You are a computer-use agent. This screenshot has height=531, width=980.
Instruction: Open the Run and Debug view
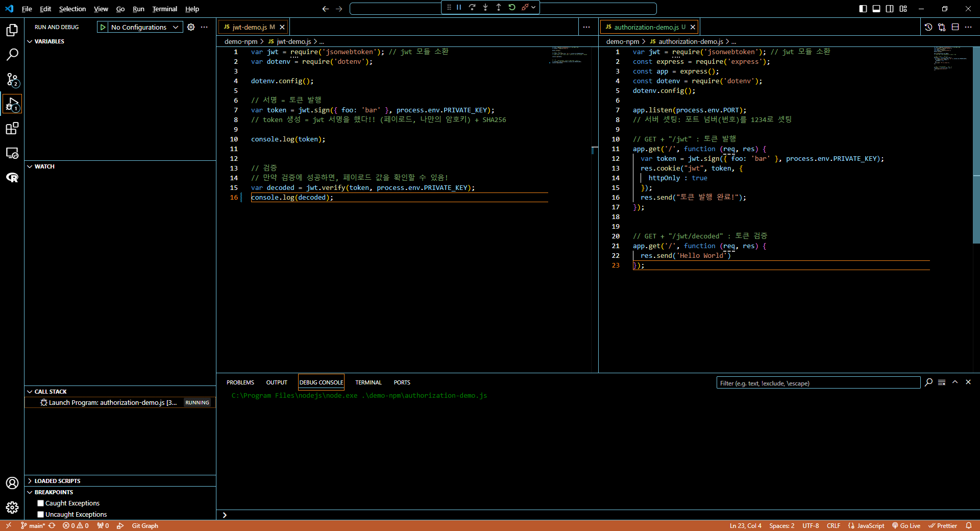(12, 104)
